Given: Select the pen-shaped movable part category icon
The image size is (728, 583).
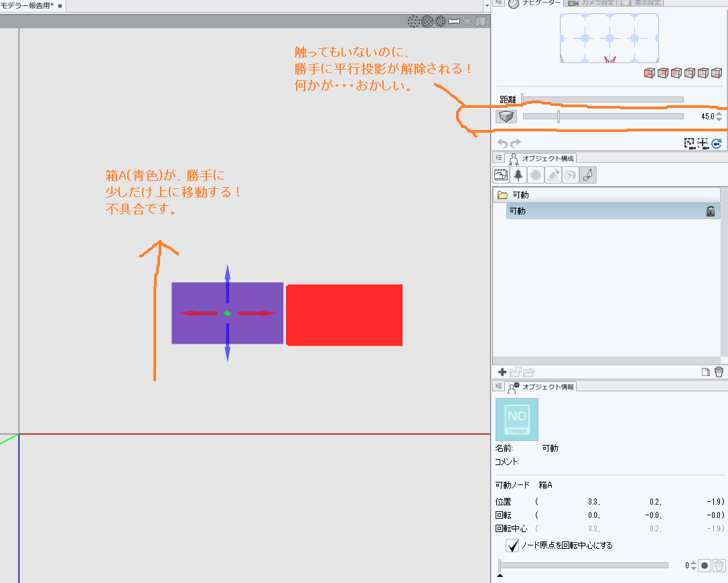Looking at the screenshot, I should [x=588, y=175].
